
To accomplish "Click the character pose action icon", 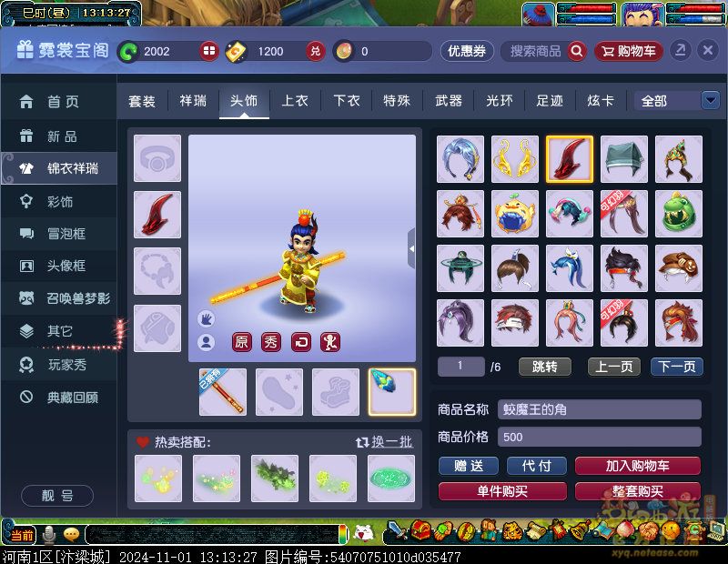I will [x=330, y=342].
